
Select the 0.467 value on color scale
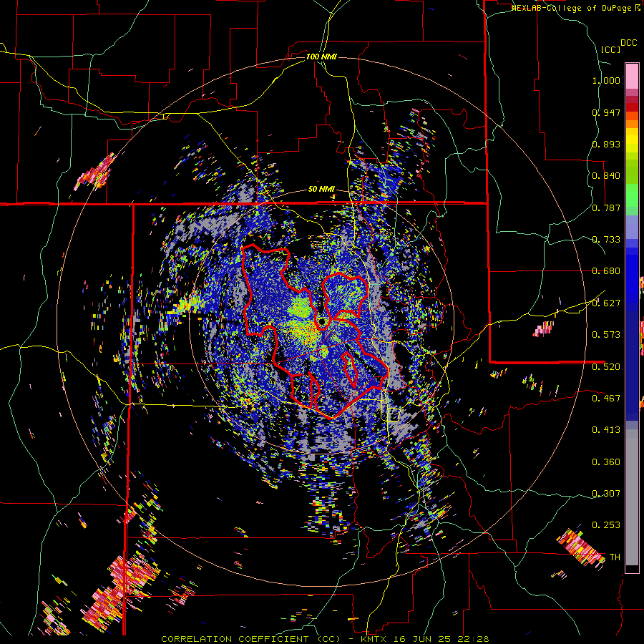click(x=606, y=399)
